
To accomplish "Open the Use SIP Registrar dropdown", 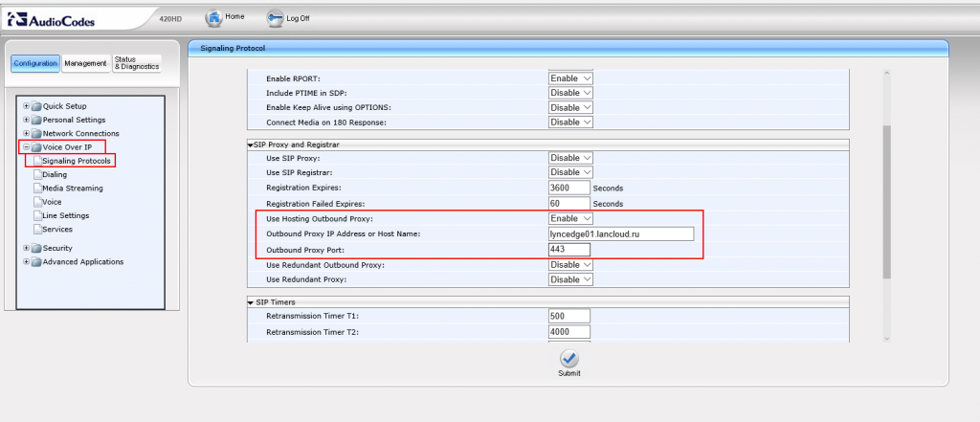I will coord(570,172).
